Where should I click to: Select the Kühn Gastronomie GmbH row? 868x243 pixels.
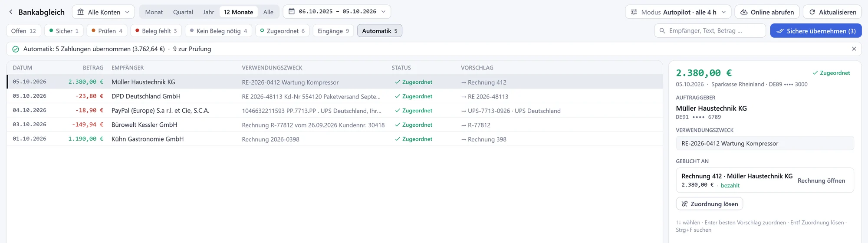pyautogui.click(x=335, y=139)
